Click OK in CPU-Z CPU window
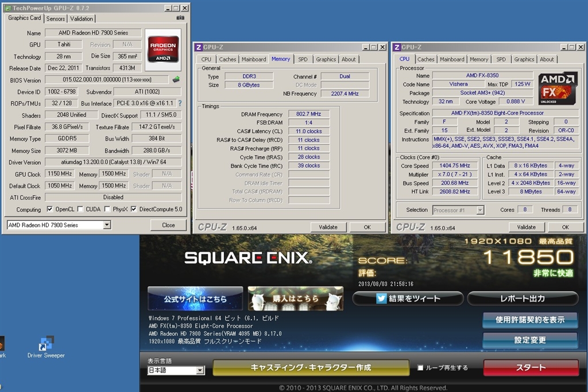Image resolution: width=588 pixels, height=392 pixels. pos(566,227)
